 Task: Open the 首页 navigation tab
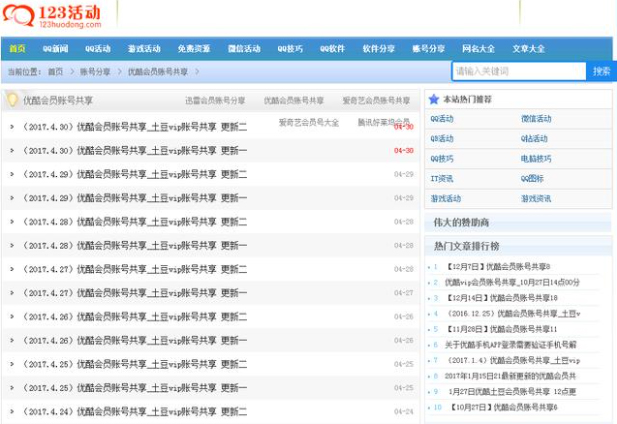tap(17, 48)
